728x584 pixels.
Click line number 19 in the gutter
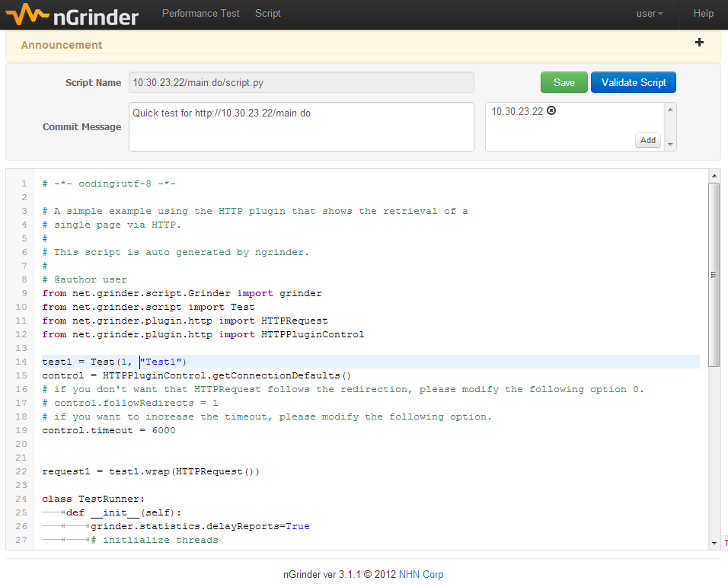point(21,429)
